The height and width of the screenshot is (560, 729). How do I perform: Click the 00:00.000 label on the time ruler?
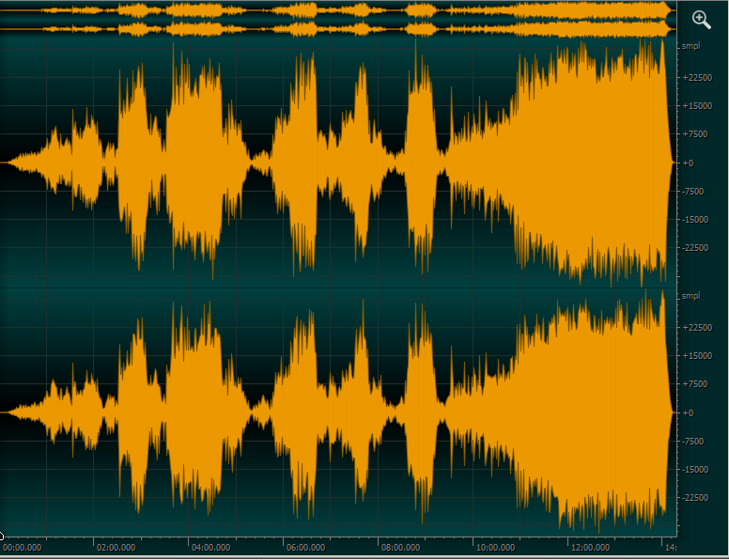(x=23, y=548)
